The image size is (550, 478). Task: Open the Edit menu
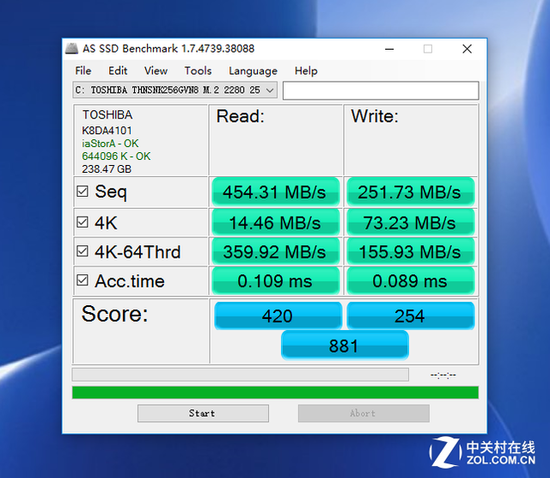pyautogui.click(x=118, y=71)
